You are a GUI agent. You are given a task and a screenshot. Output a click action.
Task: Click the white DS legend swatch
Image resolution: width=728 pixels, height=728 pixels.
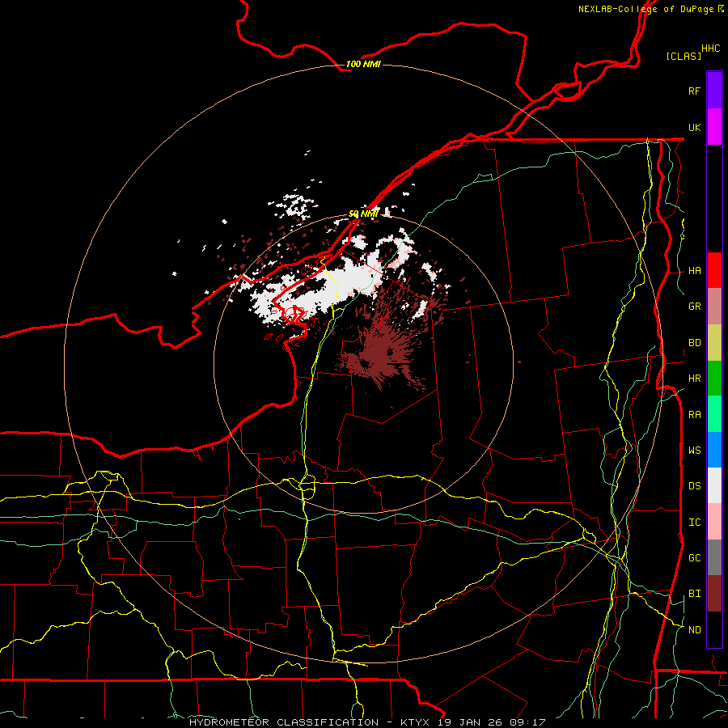tap(714, 485)
